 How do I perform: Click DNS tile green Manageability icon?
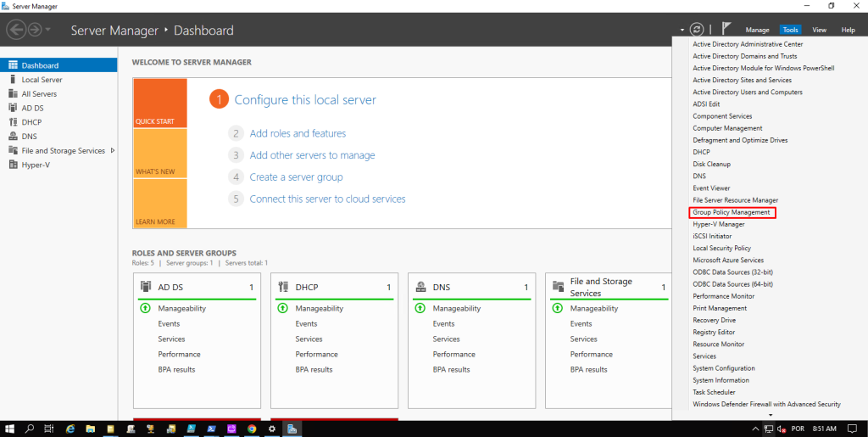420,308
